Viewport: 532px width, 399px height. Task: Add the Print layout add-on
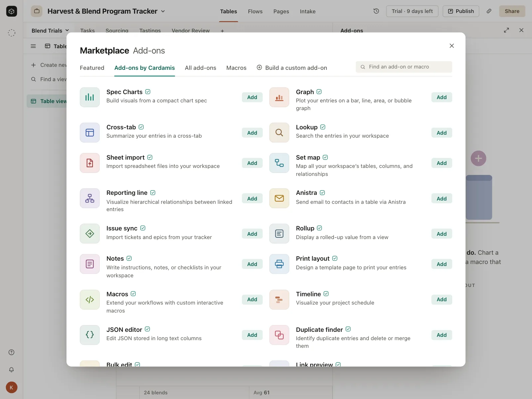pyautogui.click(x=442, y=264)
